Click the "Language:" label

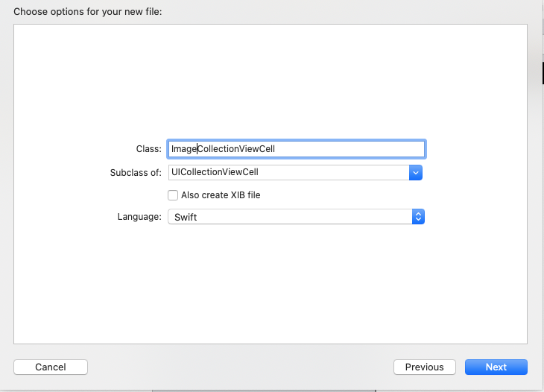click(x=139, y=217)
